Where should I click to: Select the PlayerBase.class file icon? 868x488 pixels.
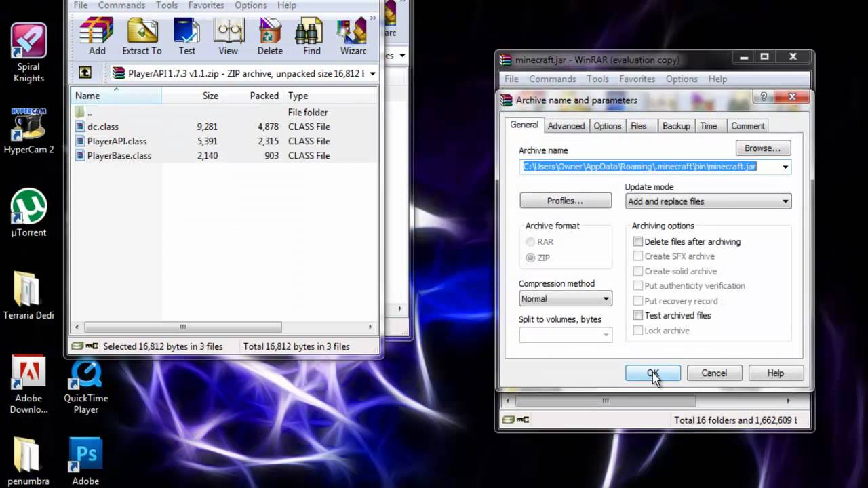point(80,155)
